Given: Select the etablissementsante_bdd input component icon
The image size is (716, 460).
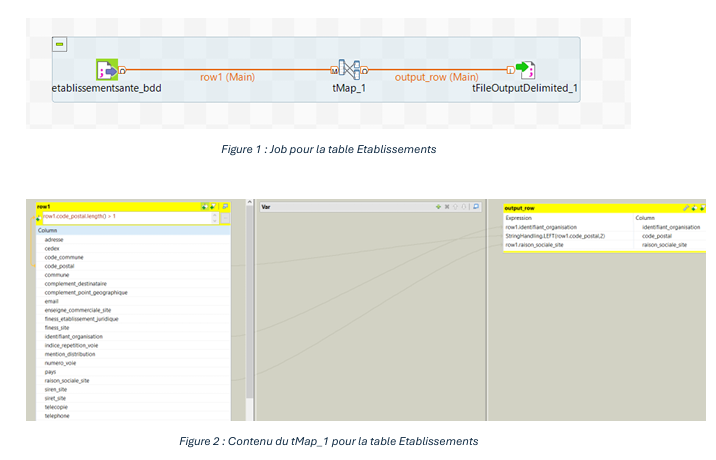Looking at the screenshot, I should pos(107,70).
